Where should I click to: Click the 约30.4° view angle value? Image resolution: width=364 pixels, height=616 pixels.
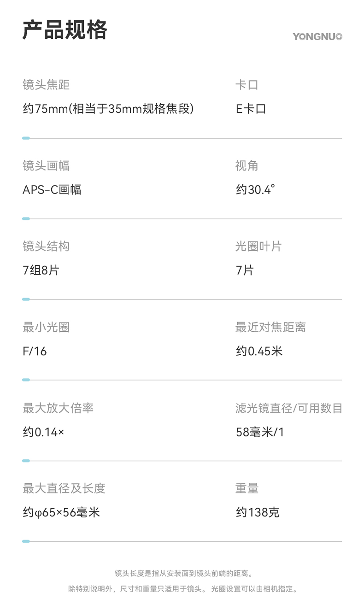pos(255,190)
